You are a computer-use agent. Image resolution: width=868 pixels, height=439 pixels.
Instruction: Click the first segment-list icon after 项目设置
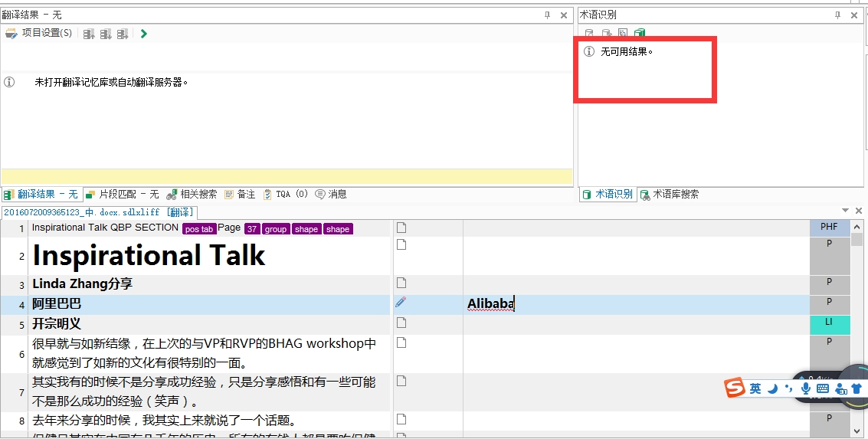89,34
